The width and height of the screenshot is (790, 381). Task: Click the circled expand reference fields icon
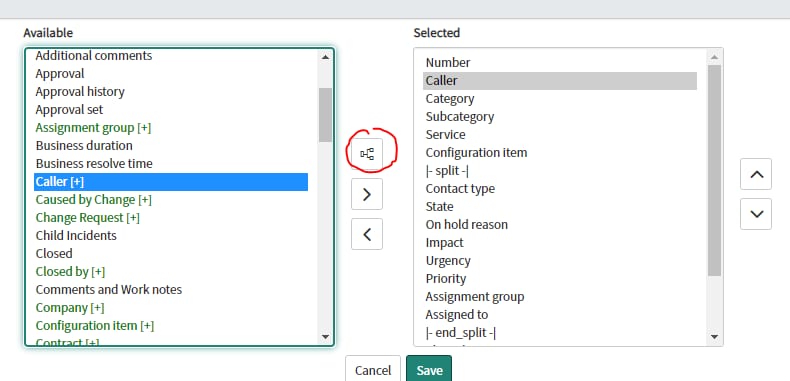[367, 154]
